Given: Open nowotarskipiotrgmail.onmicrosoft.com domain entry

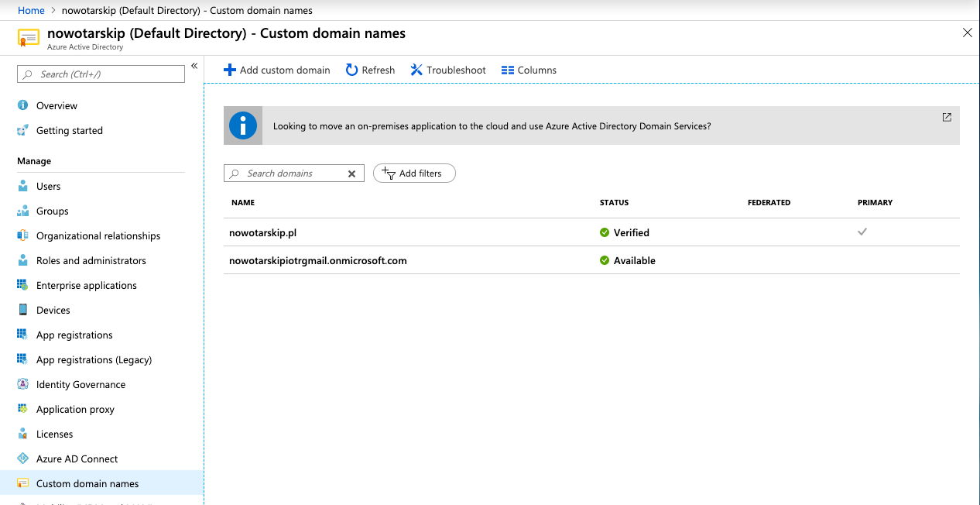Looking at the screenshot, I should pyautogui.click(x=317, y=260).
